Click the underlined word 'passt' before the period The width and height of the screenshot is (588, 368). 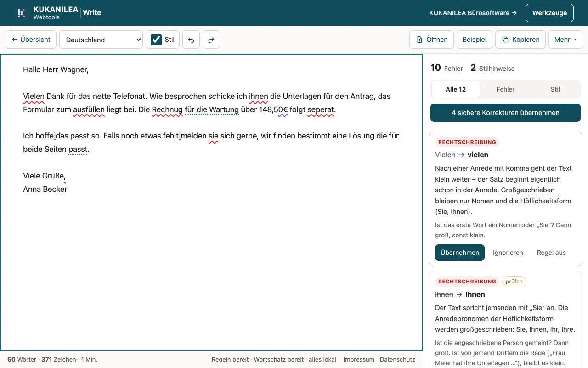78,149
